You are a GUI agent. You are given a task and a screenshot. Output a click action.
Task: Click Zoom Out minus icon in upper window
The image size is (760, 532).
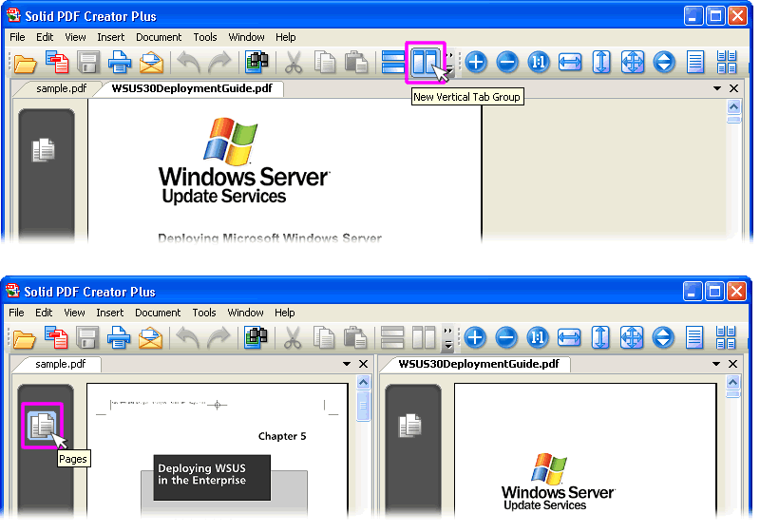click(x=507, y=62)
